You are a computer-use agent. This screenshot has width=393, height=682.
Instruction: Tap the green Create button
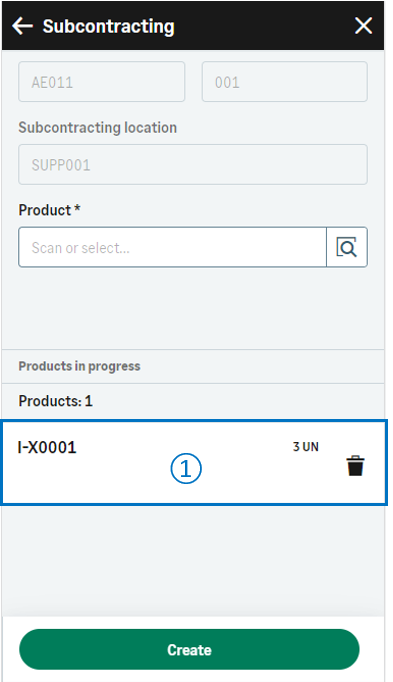click(x=190, y=649)
